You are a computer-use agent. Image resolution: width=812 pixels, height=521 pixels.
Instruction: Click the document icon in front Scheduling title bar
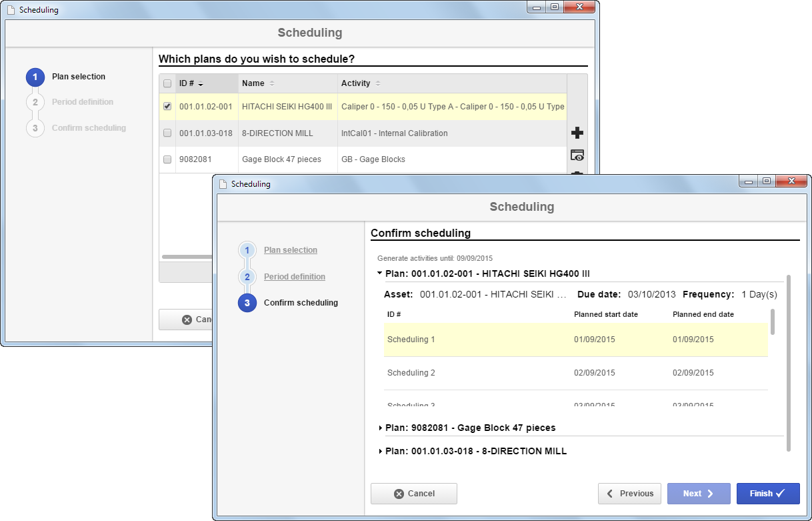pos(223,183)
